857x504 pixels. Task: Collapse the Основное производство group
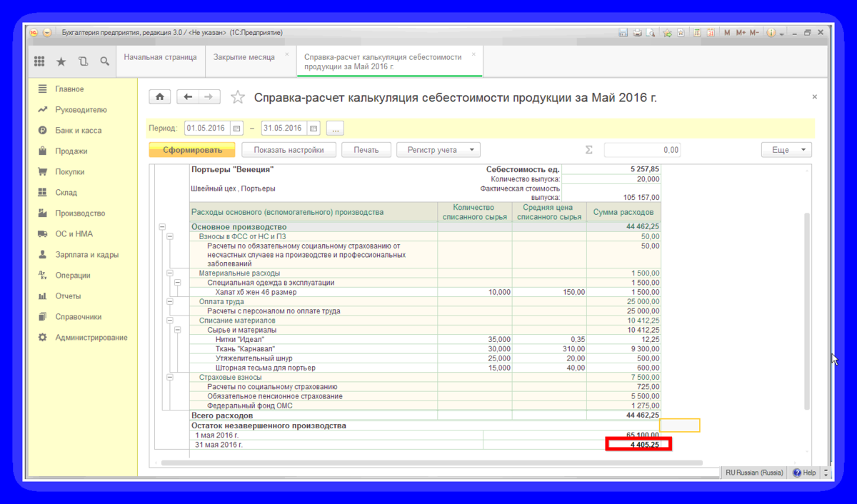click(162, 227)
